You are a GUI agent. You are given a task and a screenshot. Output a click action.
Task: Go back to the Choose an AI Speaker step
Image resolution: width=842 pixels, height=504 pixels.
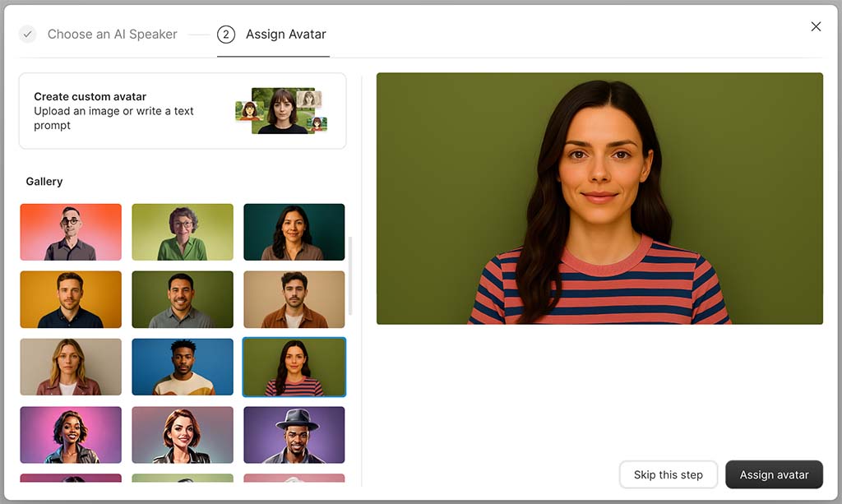coord(112,34)
